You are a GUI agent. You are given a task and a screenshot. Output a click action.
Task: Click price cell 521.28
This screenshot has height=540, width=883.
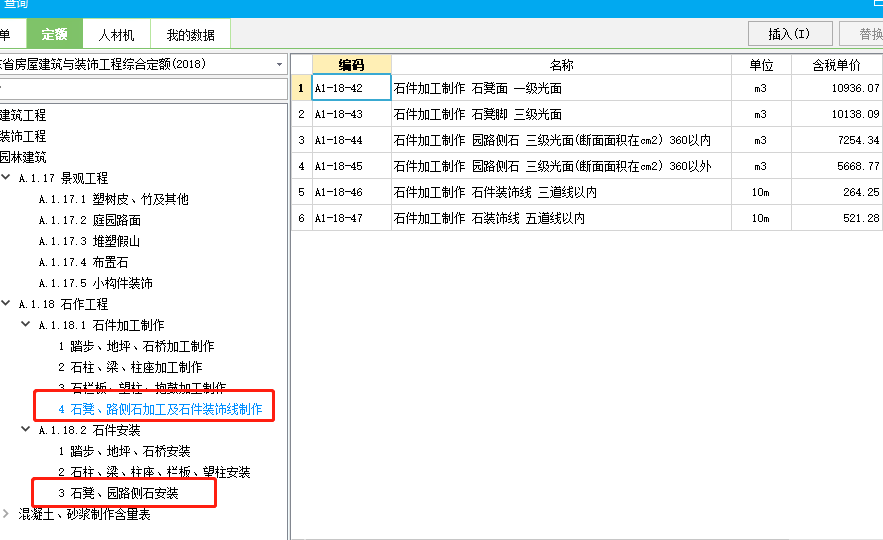pyautogui.click(x=837, y=218)
